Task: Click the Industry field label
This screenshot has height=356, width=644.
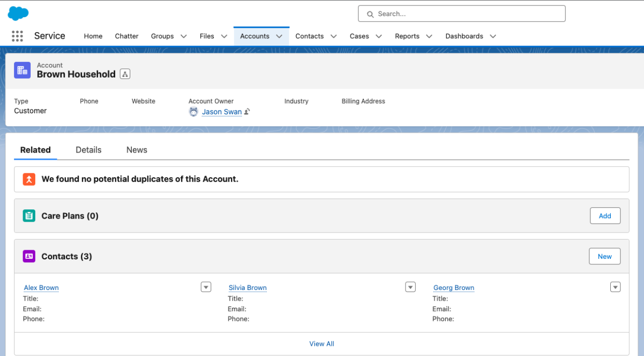Action: coord(296,101)
